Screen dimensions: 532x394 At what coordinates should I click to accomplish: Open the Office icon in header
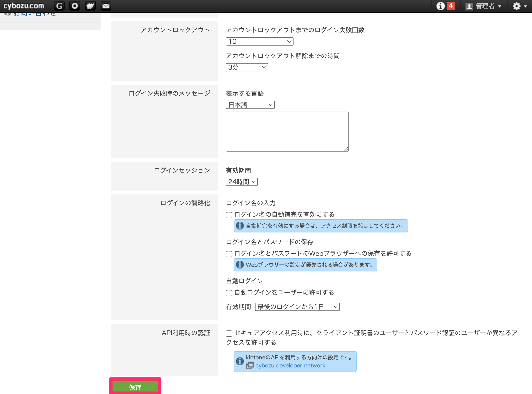click(75, 6)
